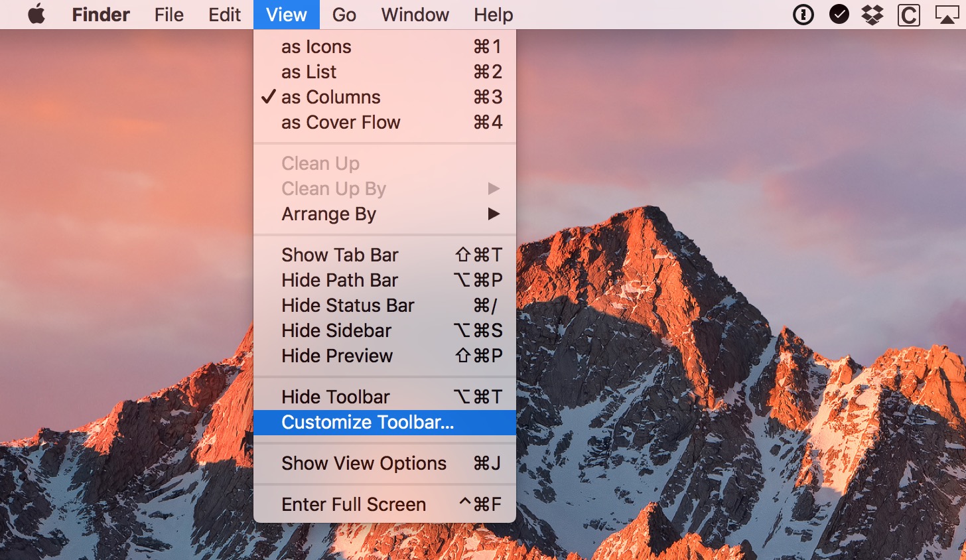966x560 pixels.
Task: Switch view to as Icons
Action: (x=385, y=47)
